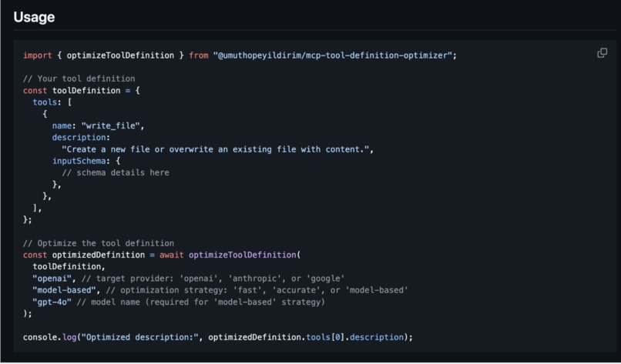Viewport: 621px width, 364px height.
Task: Click the "Create a new file or overwrite" string
Action: point(216,149)
